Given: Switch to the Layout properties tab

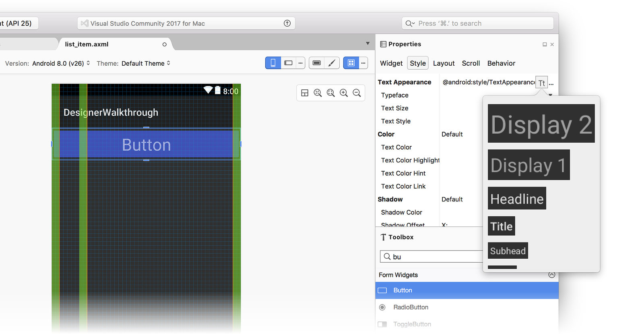Looking at the screenshot, I should [x=444, y=63].
